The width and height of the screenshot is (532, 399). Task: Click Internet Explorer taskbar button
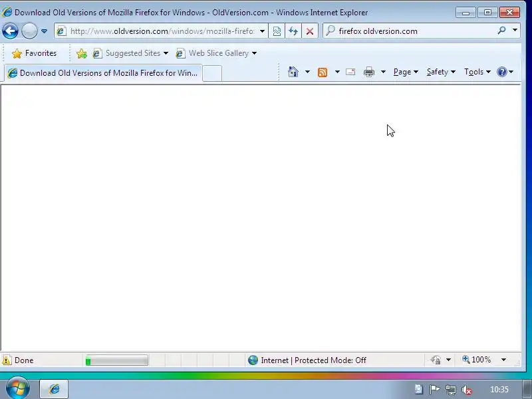[54, 389]
